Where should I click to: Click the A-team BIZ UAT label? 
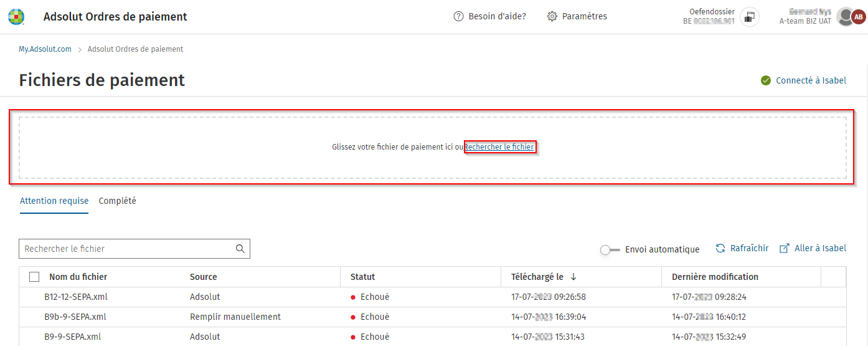(805, 21)
